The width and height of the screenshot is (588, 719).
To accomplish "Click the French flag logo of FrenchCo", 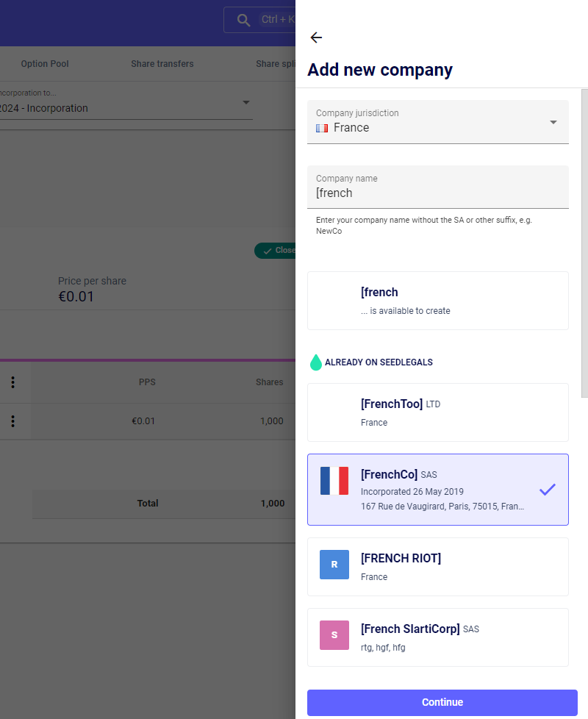I will pos(334,481).
